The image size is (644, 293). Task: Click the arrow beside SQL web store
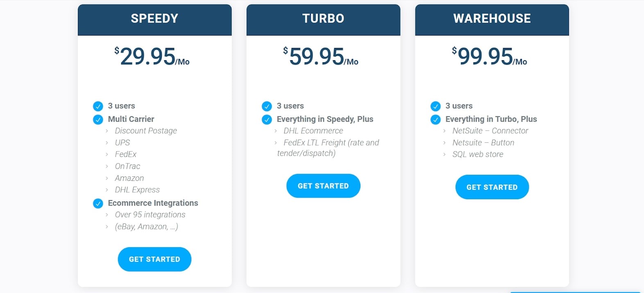[444, 155]
